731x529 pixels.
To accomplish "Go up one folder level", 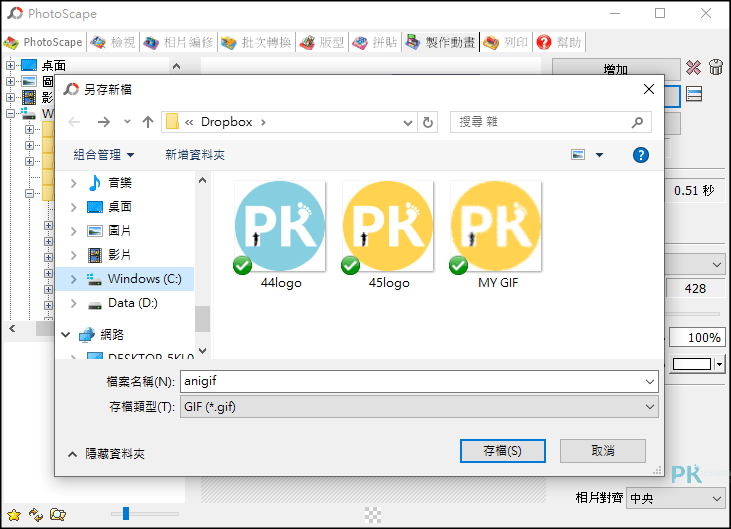I will [148, 122].
